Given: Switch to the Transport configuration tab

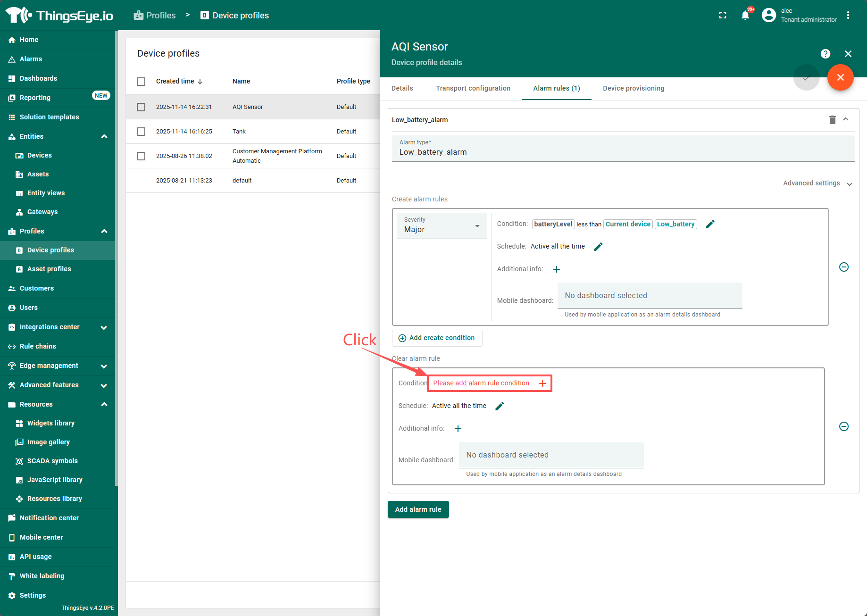Looking at the screenshot, I should 473,88.
